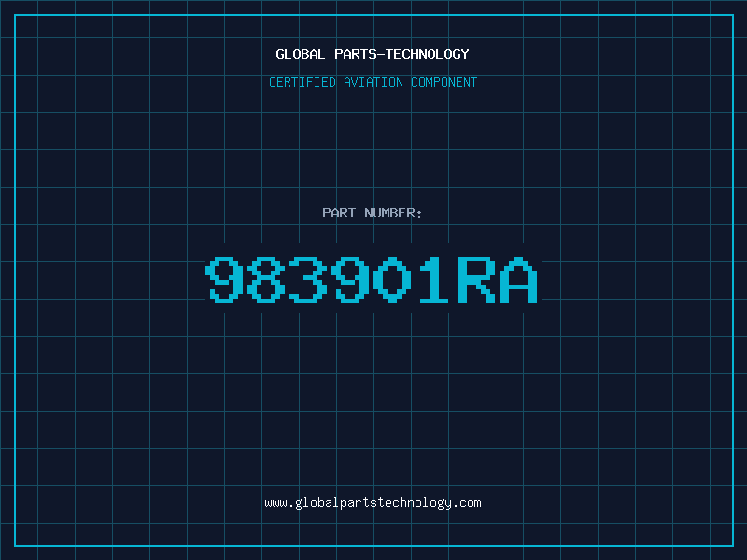747x560 pixels.
Task: Select the 9 right before the 0
Action: tap(351, 279)
